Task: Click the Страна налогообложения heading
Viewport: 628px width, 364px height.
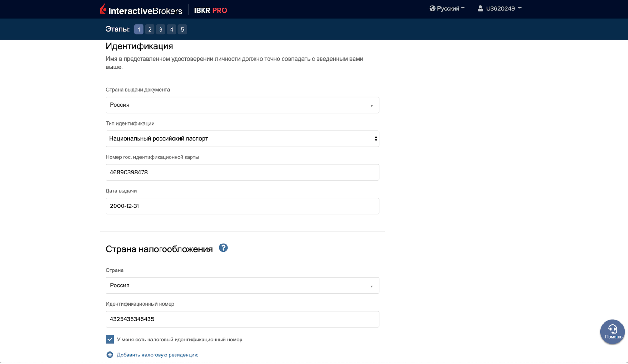Action: coord(159,249)
